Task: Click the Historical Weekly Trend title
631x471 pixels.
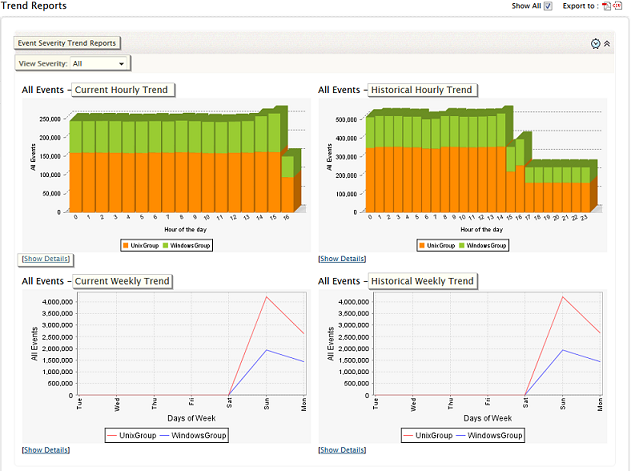Action: pyautogui.click(x=422, y=281)
